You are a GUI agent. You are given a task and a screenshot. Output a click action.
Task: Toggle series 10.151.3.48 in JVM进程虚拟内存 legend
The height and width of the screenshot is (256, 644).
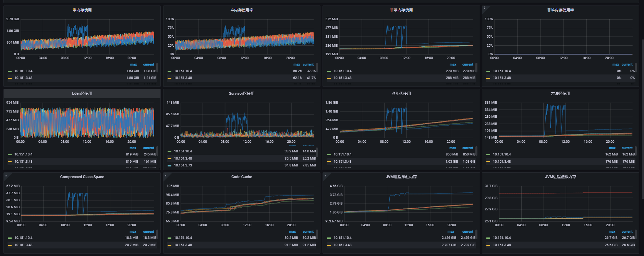pyautogui.click(x=502, y=245)
